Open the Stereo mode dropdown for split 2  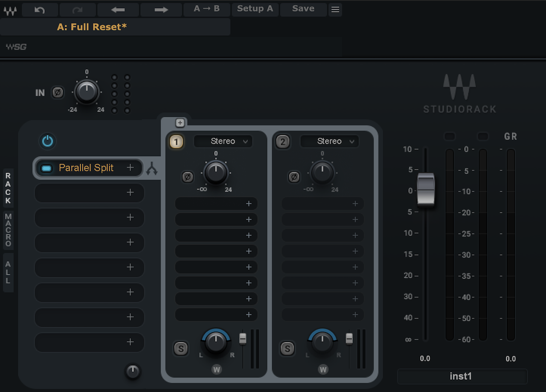pos(329,141)
